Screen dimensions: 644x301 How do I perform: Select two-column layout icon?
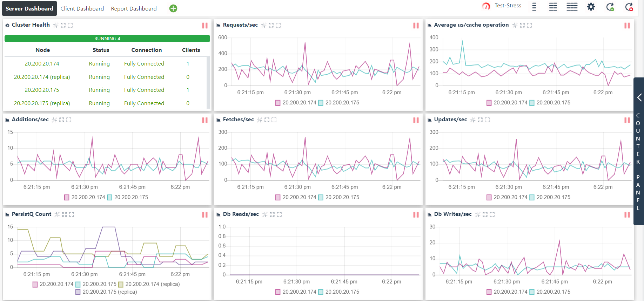553,7
